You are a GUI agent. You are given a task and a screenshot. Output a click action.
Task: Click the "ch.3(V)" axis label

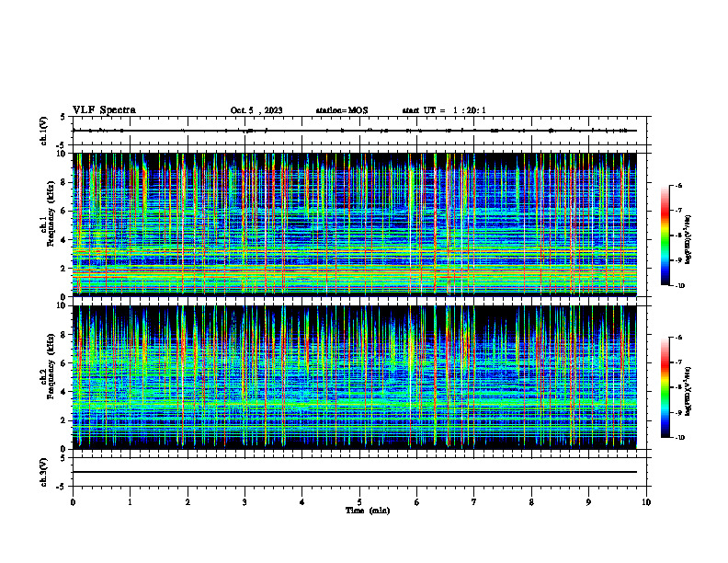[43, 472]
